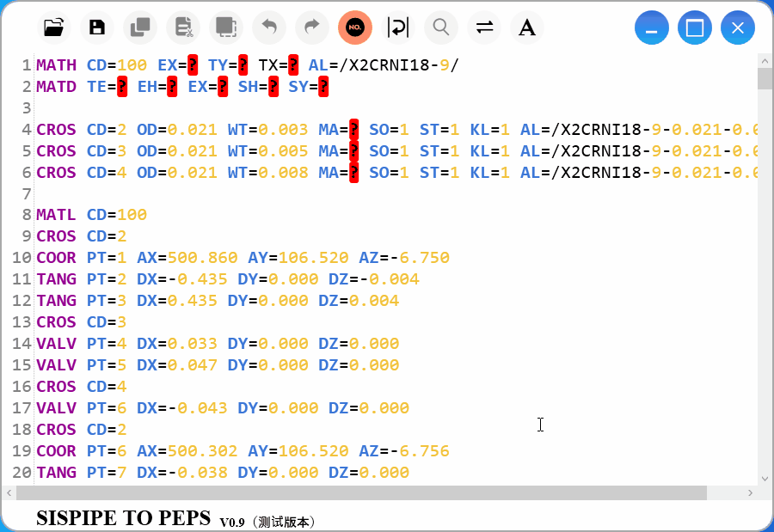
Task: Save the document using the save icon
Action: (96, 28)
